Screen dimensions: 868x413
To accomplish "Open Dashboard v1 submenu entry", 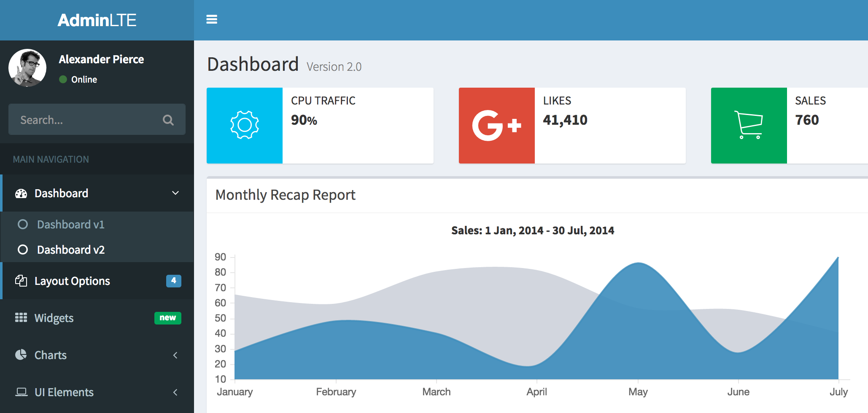I will tap(97, 224).
